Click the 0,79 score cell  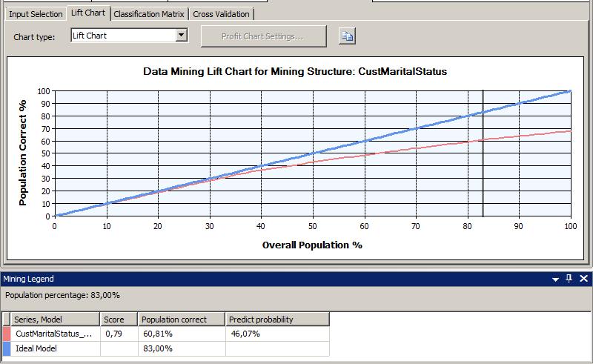tap(119, 334)
